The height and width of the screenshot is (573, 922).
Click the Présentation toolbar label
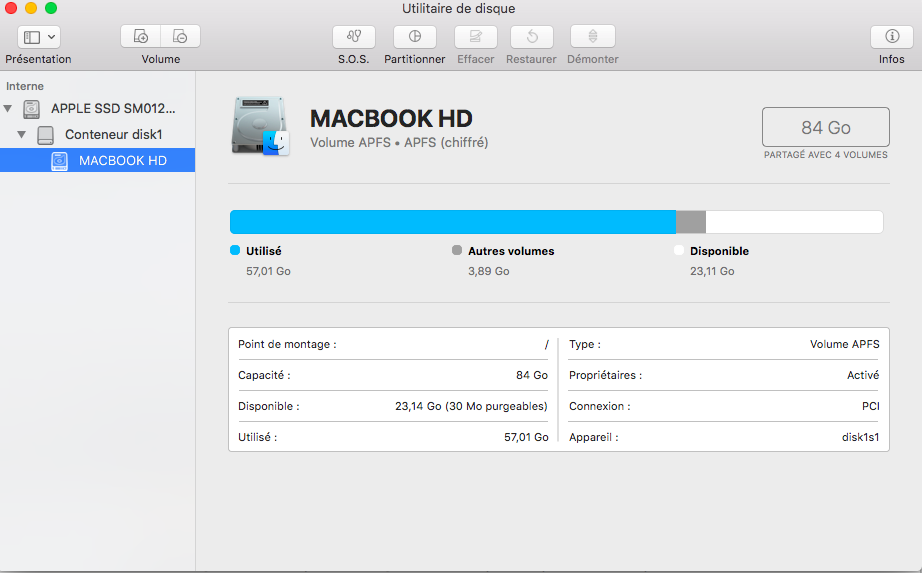coord(38,59)
